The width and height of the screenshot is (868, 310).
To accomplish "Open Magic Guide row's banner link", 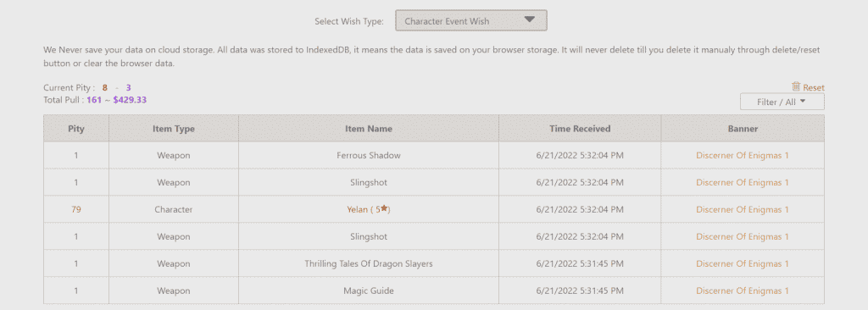I will tap(743, 291).
